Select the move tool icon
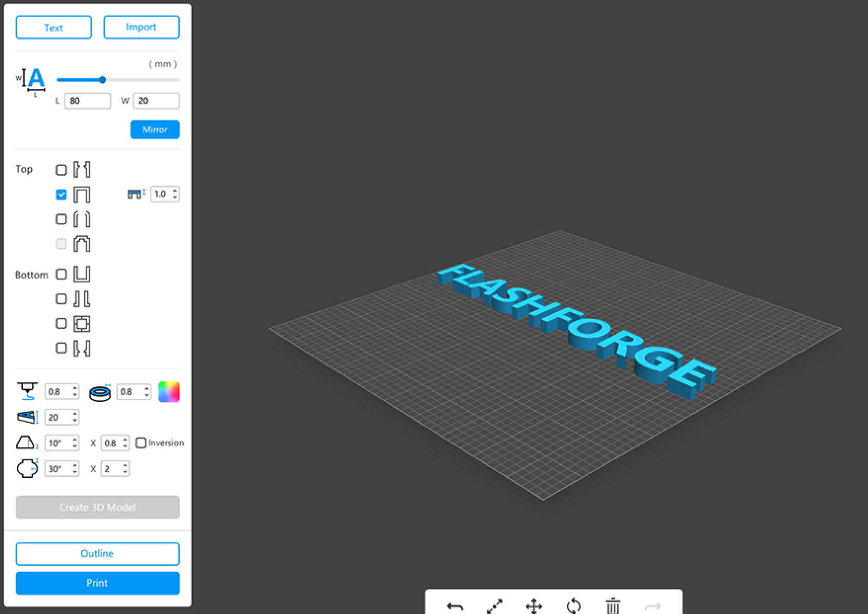Screen dimensions: 868x614 (x=534, y=606)
